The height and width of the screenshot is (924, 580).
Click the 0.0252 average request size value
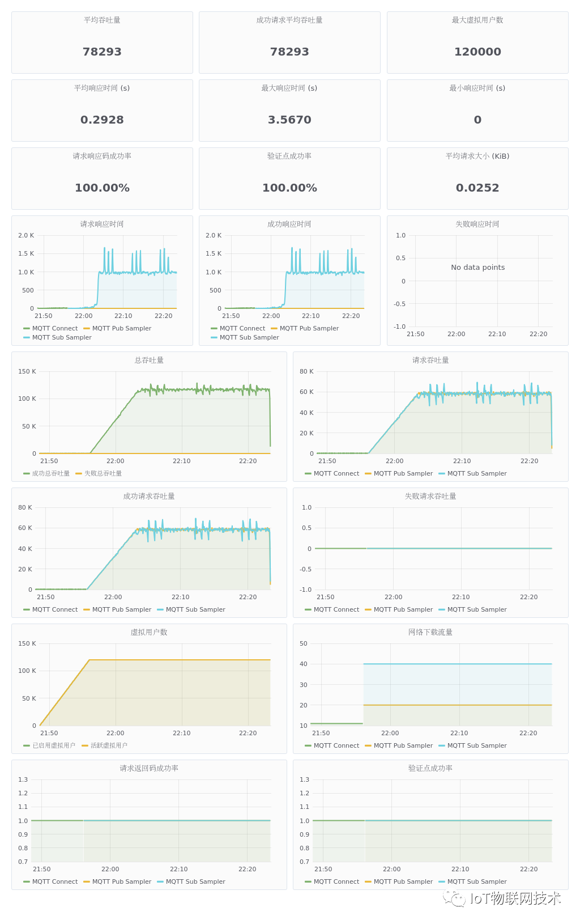[x=477, y=188]
